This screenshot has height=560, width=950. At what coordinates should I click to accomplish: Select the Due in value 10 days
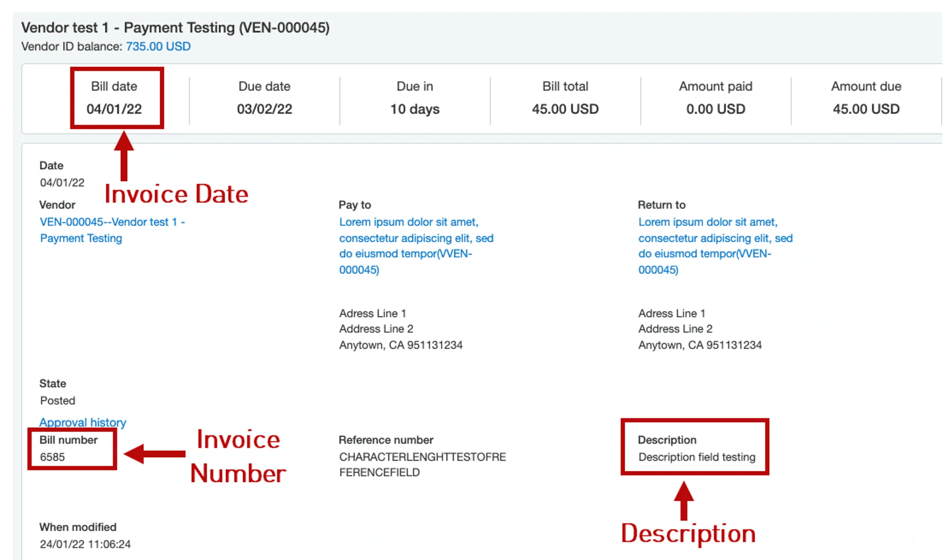(x=415, y=109)
